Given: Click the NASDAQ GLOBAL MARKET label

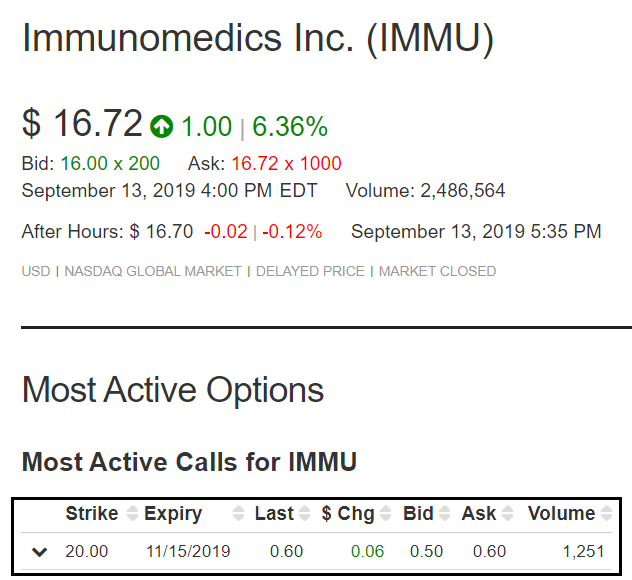Looking at the screenshot, I should 153,271.
